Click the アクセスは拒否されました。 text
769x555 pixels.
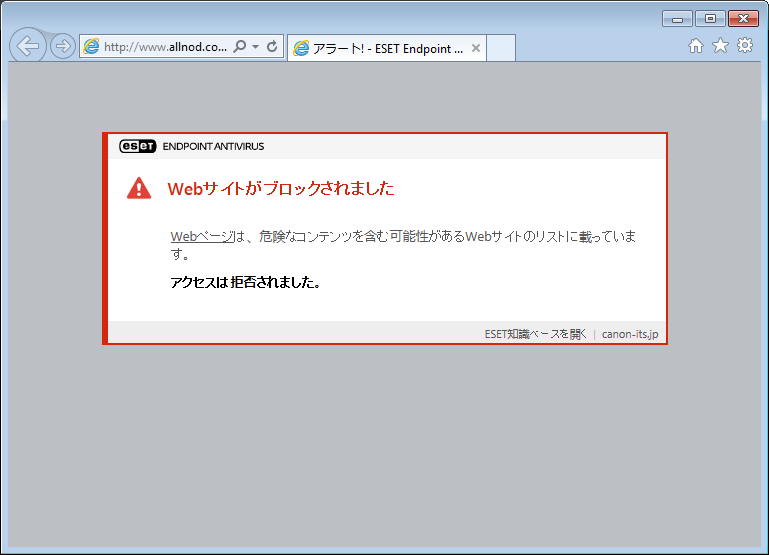(x=245, y=282)
